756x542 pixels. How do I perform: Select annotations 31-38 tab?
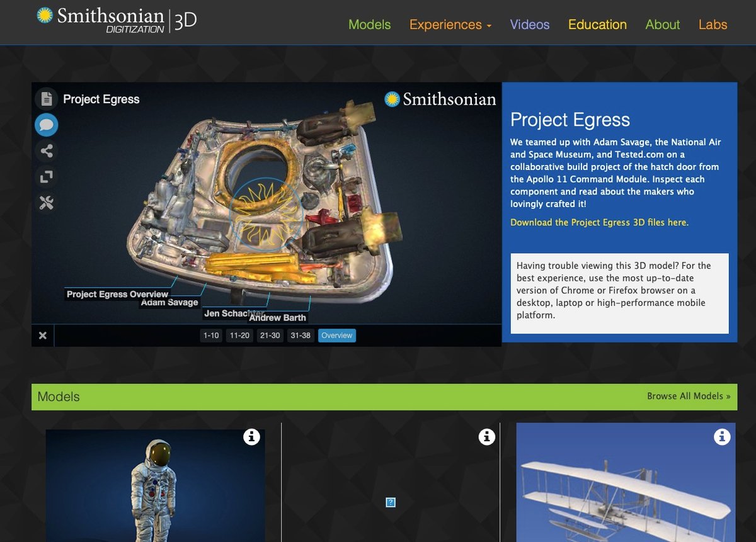click(300, 336)
